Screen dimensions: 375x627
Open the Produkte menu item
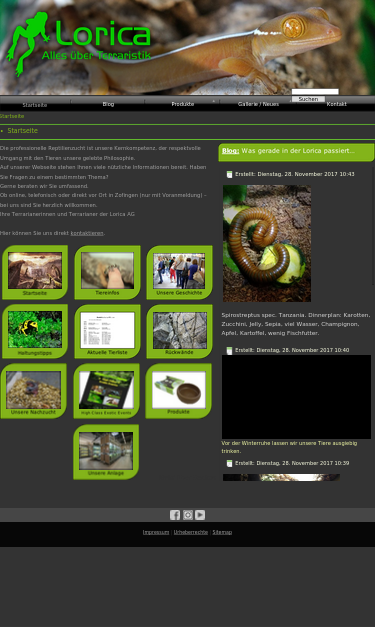183,104
